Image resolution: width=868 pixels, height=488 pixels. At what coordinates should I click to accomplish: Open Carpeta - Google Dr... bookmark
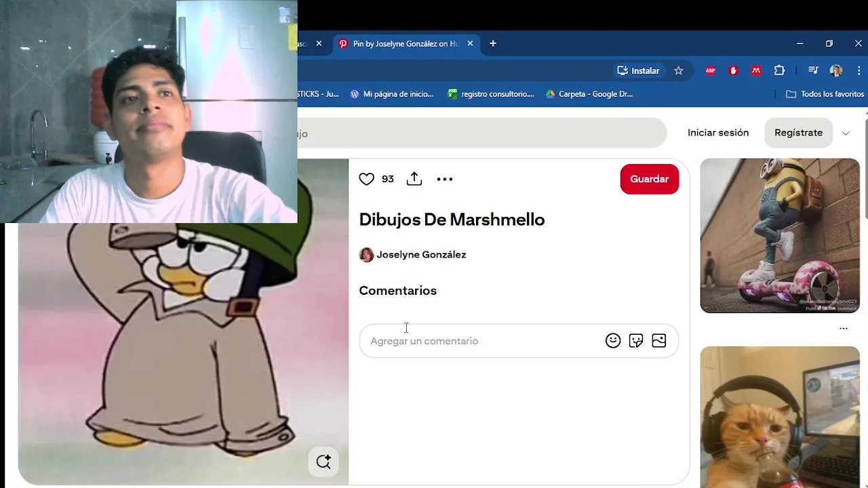[x=589, y=94]
